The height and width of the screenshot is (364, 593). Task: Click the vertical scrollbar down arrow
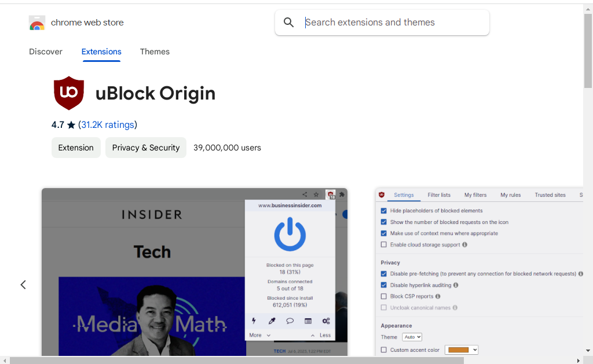(588, 351)
